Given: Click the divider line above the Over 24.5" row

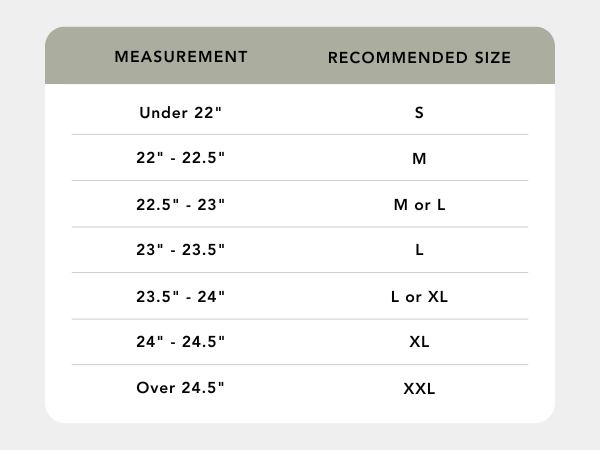Looking at the screenshot, I should click(x=300, y=365).
